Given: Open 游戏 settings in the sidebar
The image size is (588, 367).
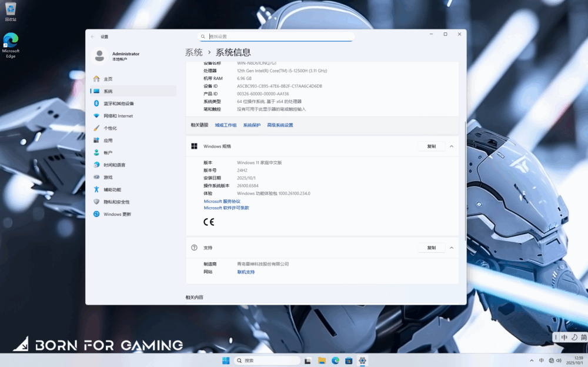Looking at the screenshot, I should click(x=108, y=177).
